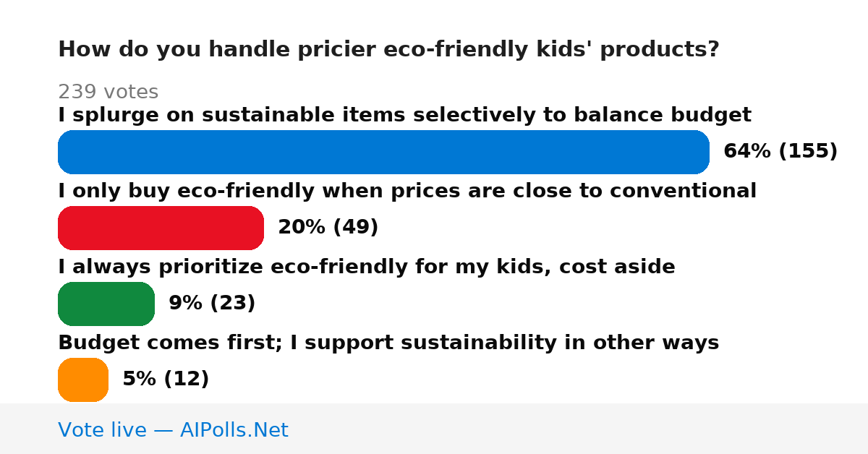This screenshot has height=454, width=868.
Task: Click the gray footer banner area
Action: point(434,429)
